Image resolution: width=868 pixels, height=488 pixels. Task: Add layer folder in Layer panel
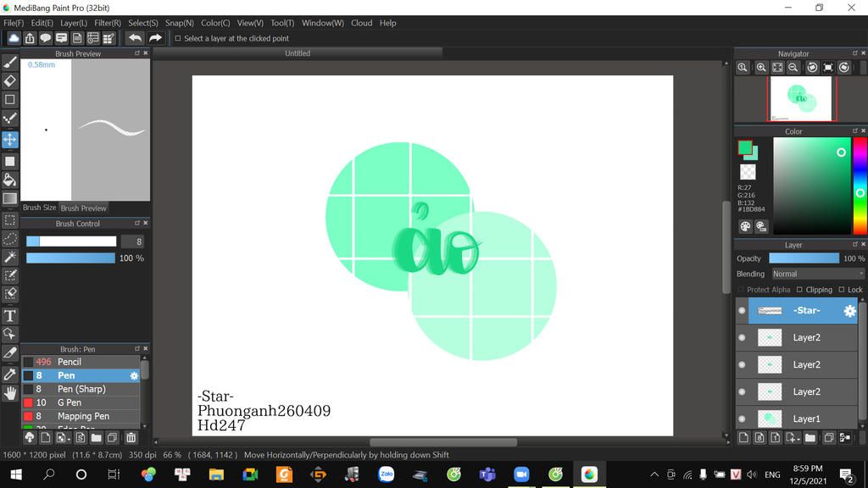coord(810,438)
